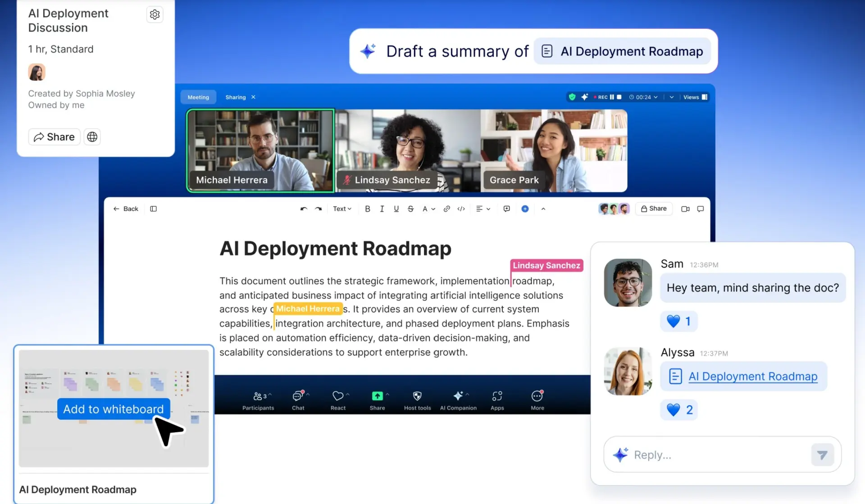Open More options in meeting toolbar
The width and height of the screenshot is (865, 504).
tap(537, 400)
